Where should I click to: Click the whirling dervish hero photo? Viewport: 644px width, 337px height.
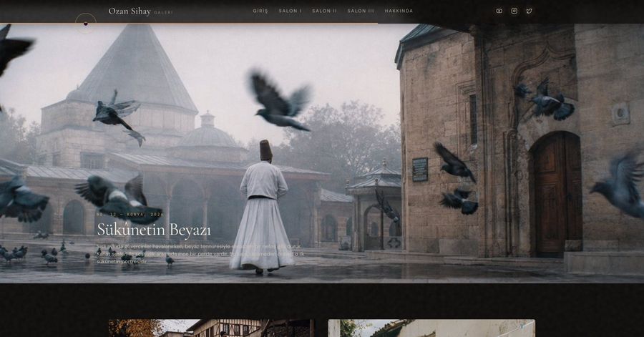322,153
